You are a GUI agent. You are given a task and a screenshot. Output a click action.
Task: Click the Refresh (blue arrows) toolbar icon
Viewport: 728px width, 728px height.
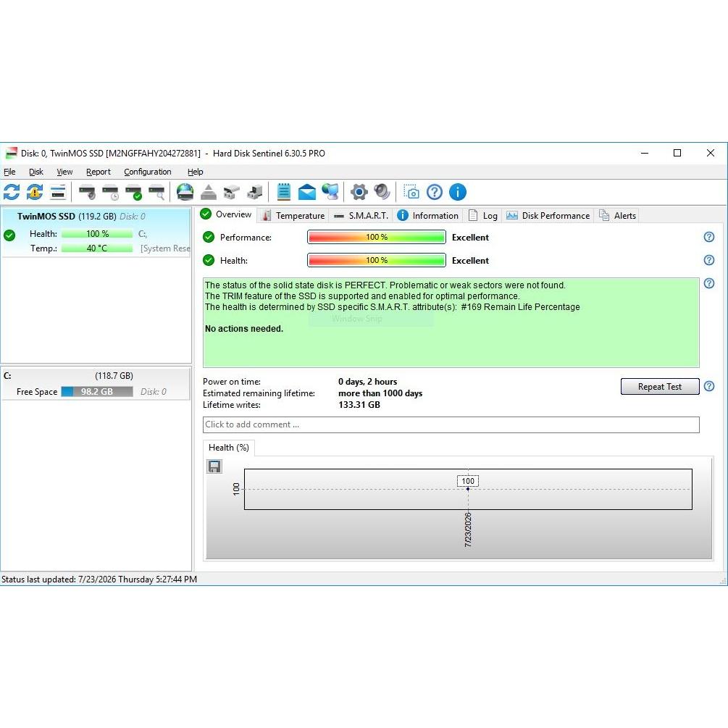(12, 192)
